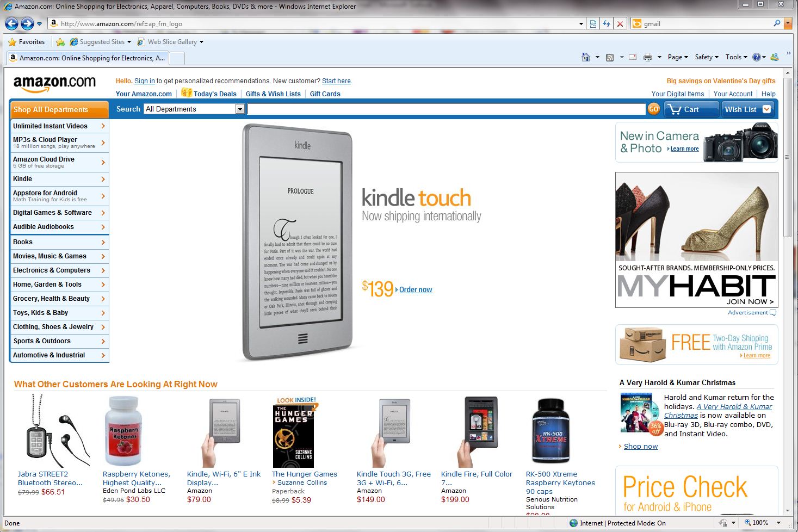Image resolution: width=798 pixels, height=532 pixels.
Task: Click the Sign in link
Action: (145, 81)
